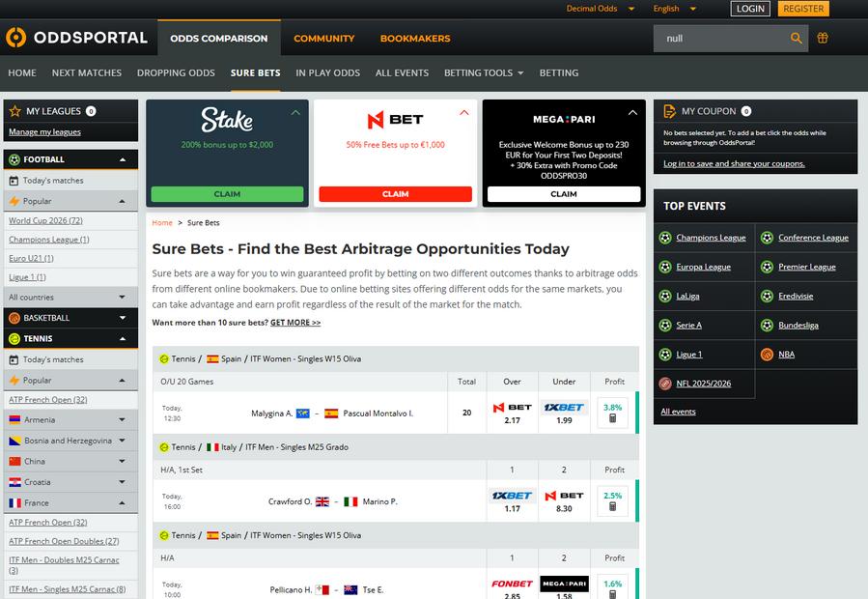Click lightning icon next to Football Popular
This screenshot has width=868, height=599.
(x=14, y=201)
